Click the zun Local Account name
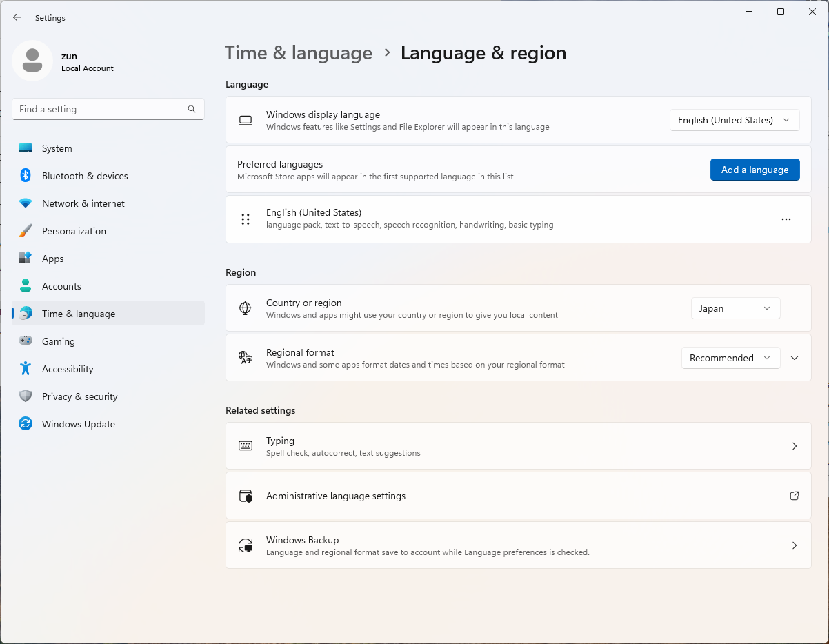The width and height of the screenshot is (829, 644). (x=88, y=62)
